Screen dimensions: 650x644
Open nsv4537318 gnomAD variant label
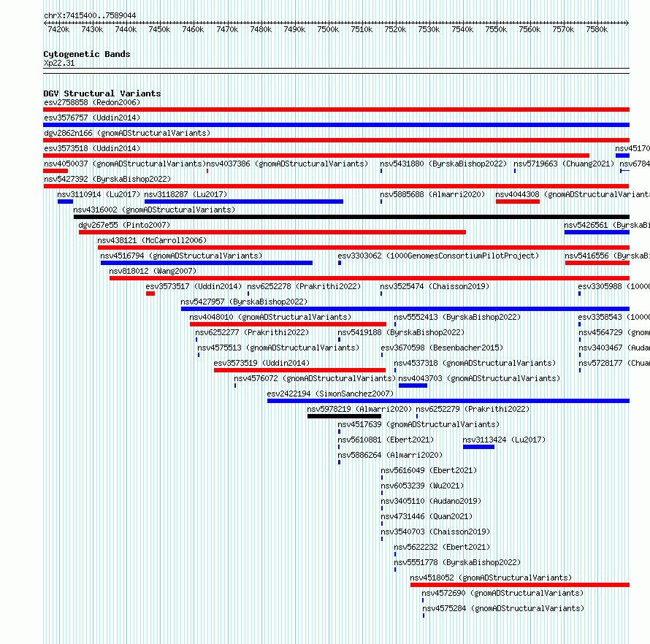coord(475,363)
